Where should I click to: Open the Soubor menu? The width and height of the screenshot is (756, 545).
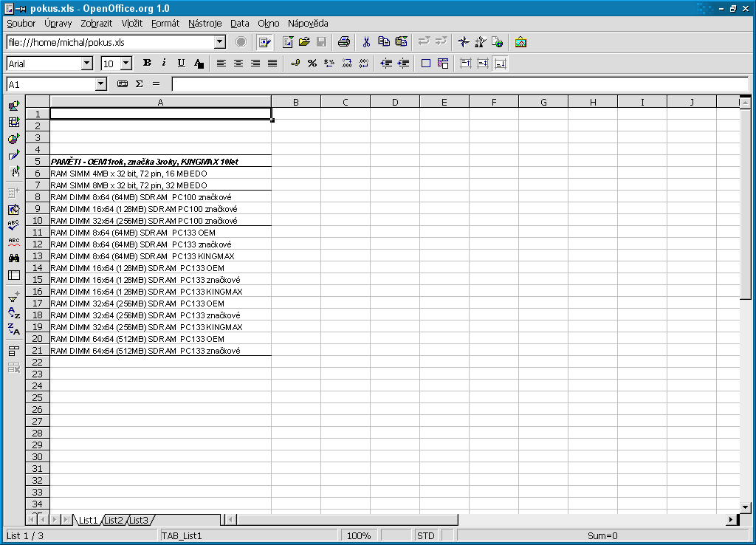click(21, 23)
